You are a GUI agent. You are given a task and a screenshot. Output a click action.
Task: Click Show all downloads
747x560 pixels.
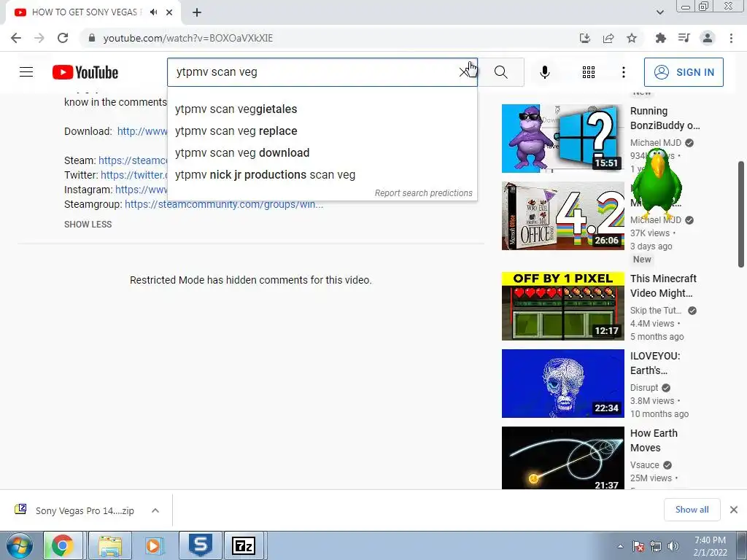pos(692,510)
